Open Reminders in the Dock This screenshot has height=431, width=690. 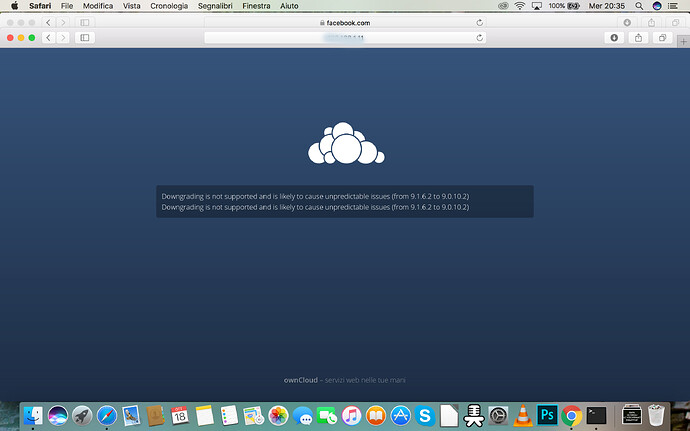(229, 415)
